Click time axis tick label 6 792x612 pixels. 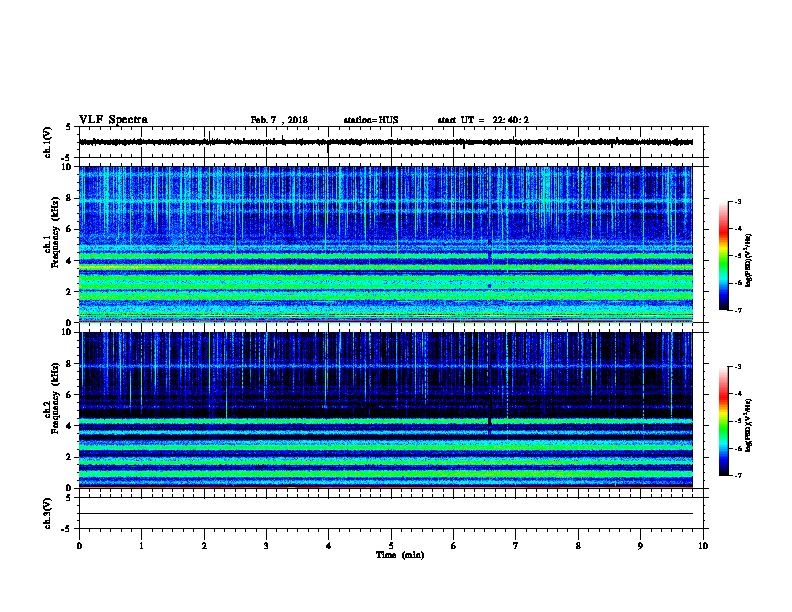point(453,545)
